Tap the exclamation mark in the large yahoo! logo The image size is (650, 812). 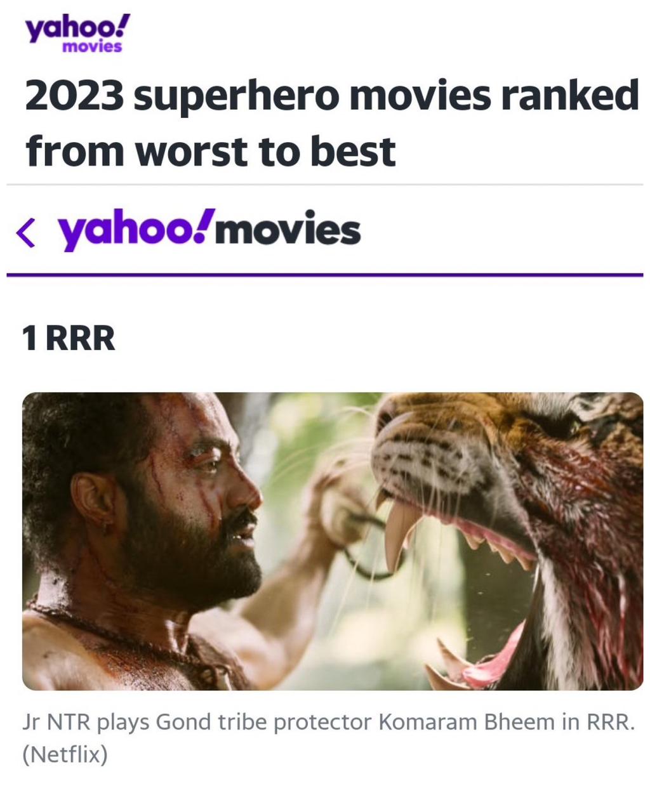204,227
